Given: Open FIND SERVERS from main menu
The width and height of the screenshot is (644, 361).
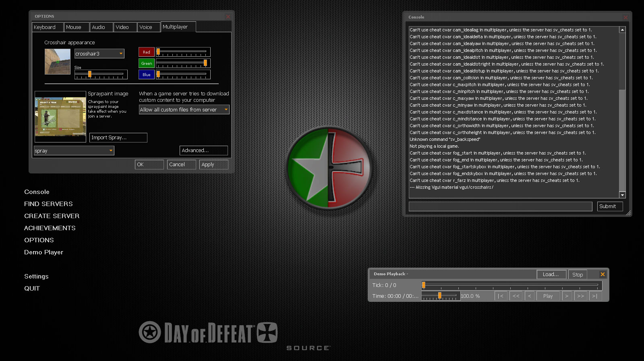Looking at the screenshot, I should click(x=48, y=204).
